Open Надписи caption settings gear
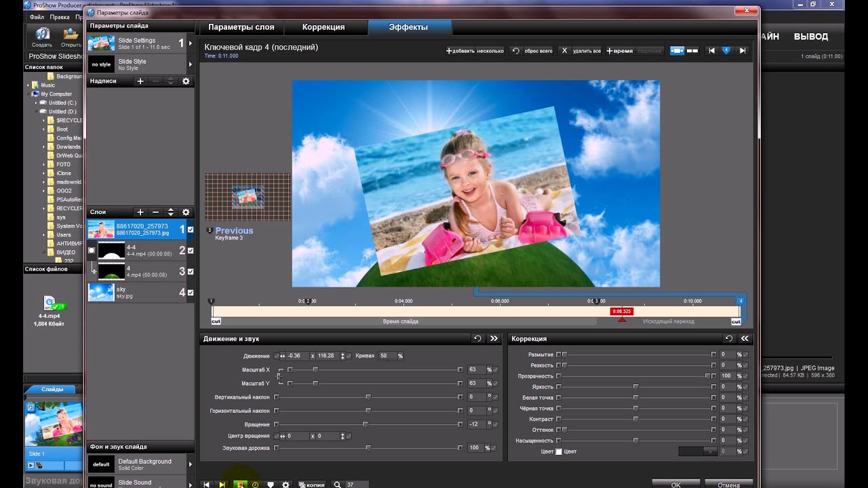This screenshot has height=488, width=868. (186, 81)
